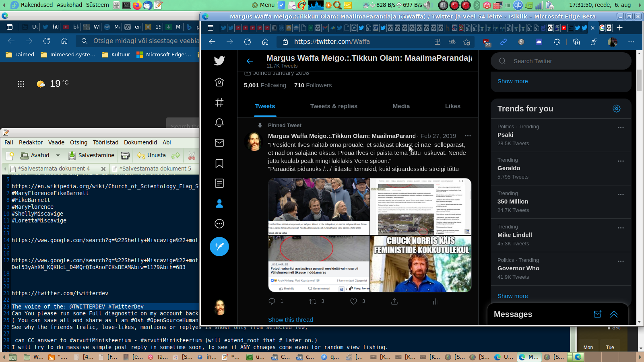
Task: Switch to Media tab on profile
Action: (x=401, y=106)
